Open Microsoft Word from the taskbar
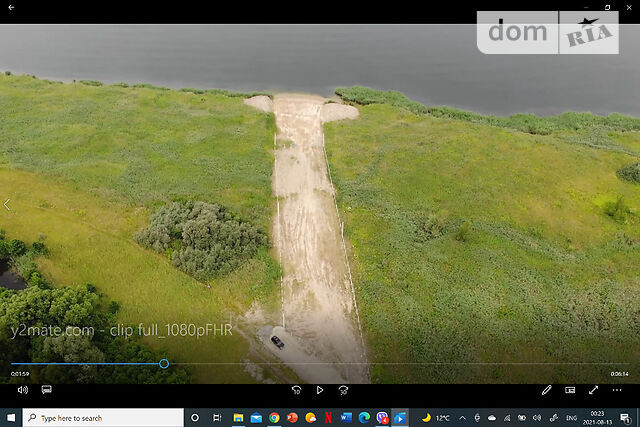The height and width of the screenshot is (427, 640). pyautogui.click(x=346, y=417)
